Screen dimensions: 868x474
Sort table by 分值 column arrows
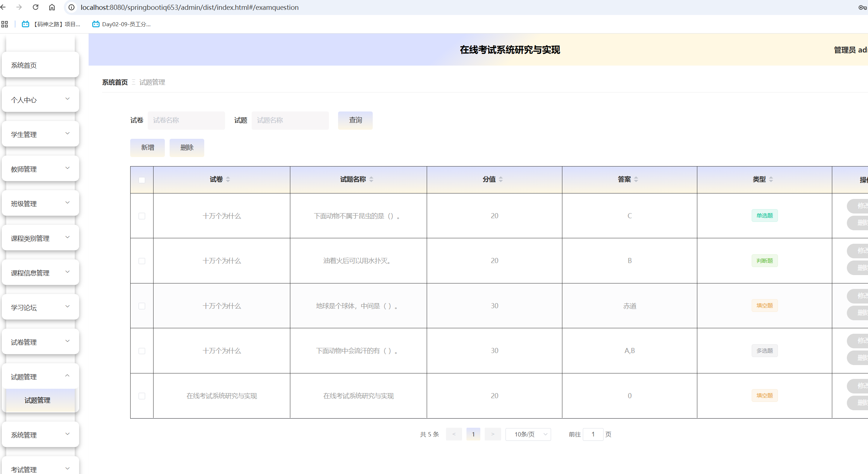(501, 179)
